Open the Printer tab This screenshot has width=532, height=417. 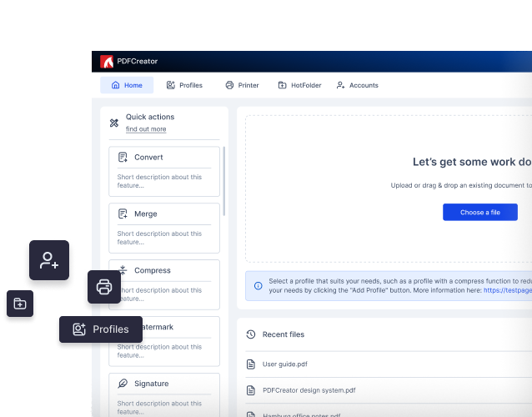pos(243,85)
